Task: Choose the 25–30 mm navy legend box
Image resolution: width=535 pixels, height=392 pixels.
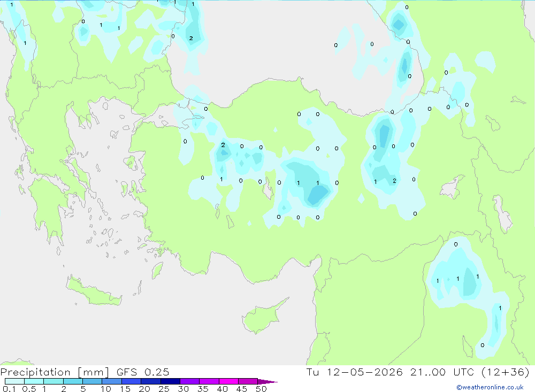Action: [170, 381]
